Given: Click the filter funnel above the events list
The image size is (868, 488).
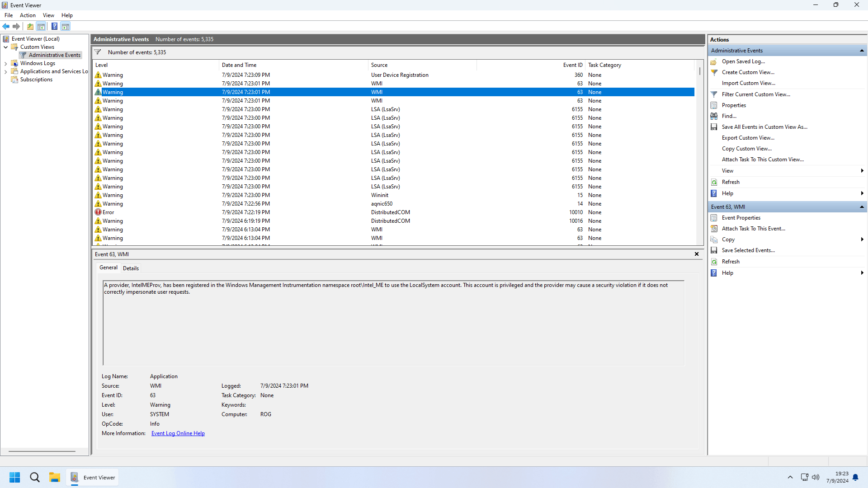Looking at the screenshot, I should coord(98,52).
